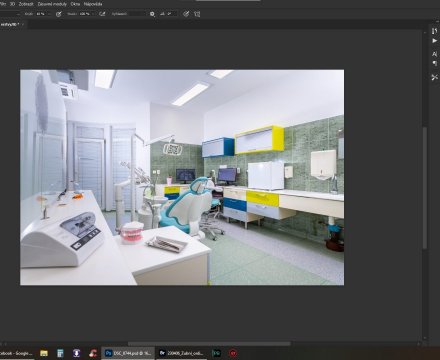Viewport: 440px width, 360px height.
Task: Switch to Google Chrome taskbar window
Action: [x=16, y=353]
